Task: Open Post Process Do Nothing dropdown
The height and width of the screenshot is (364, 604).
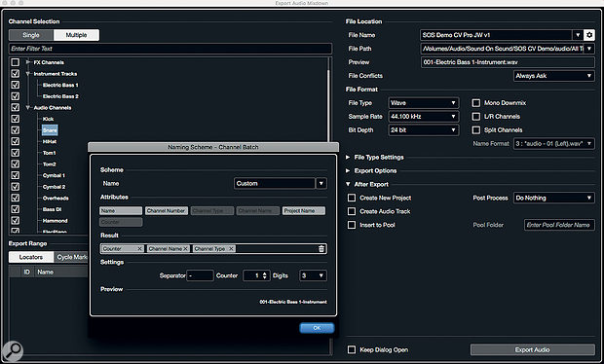Action: click(554, 198)
